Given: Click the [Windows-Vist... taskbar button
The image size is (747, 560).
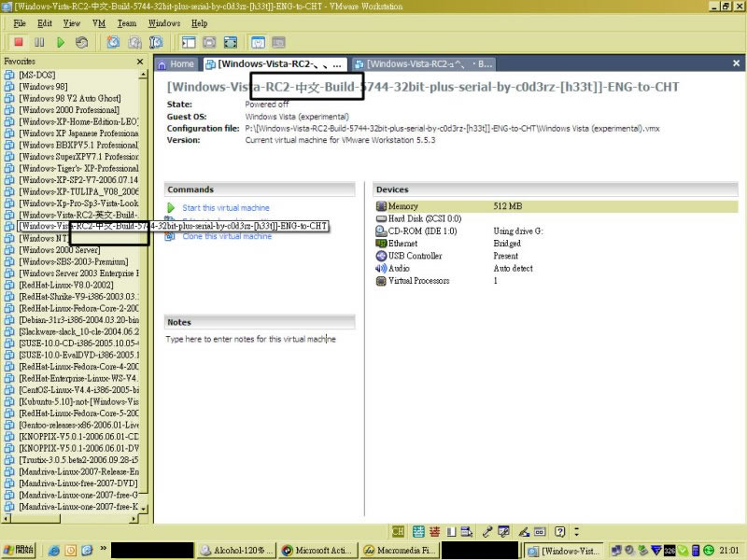Looking at the screenshot, I should pyautogui.click(x=564, y=551).
